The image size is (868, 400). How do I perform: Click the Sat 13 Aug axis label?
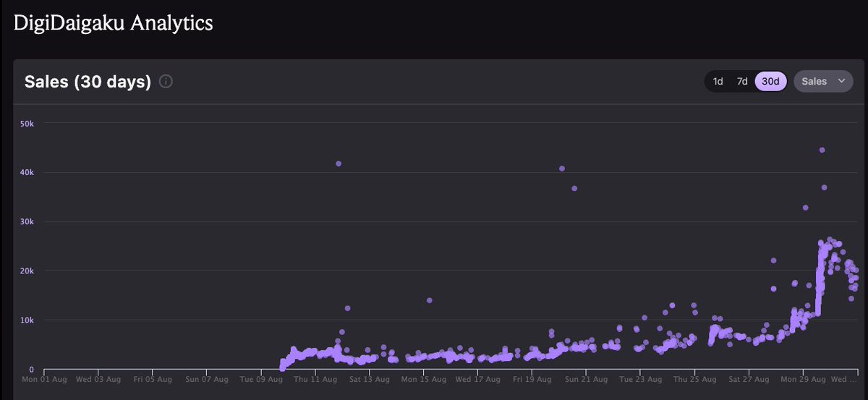point(370,378)
